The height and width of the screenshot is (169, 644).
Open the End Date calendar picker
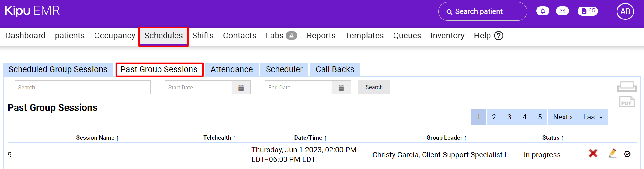341,88
